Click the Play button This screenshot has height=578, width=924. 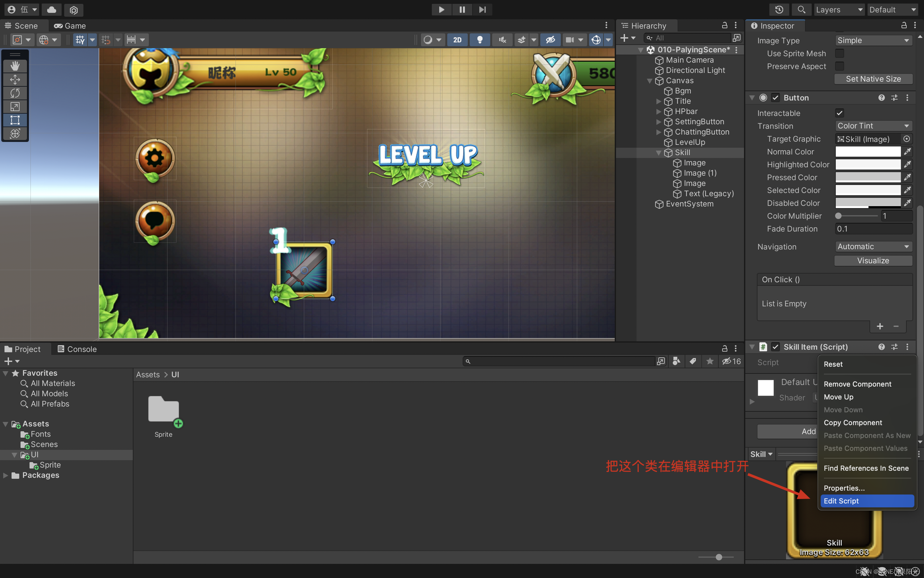click(x=441, y=10)
